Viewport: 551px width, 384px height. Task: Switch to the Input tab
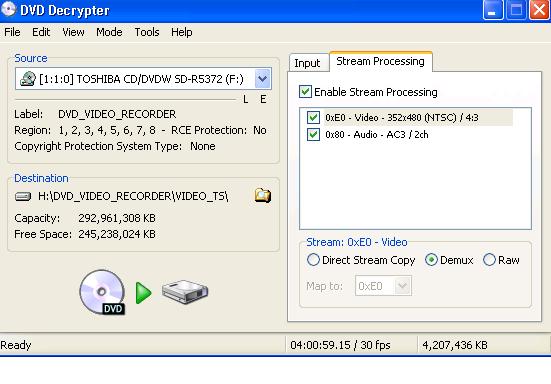pyautogui.click(x=307, y=63)
